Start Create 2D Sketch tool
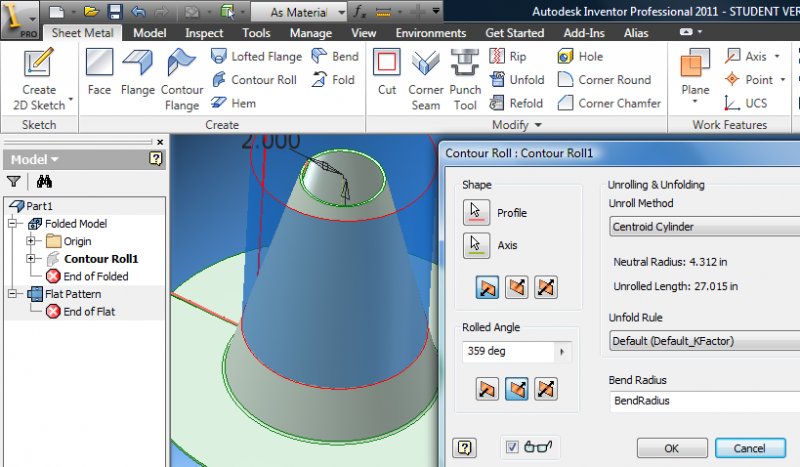 pos(39,79)
